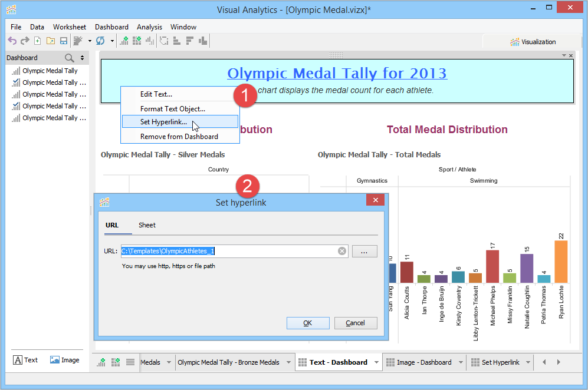Click the blue refresh data icon

click(100, 41)
